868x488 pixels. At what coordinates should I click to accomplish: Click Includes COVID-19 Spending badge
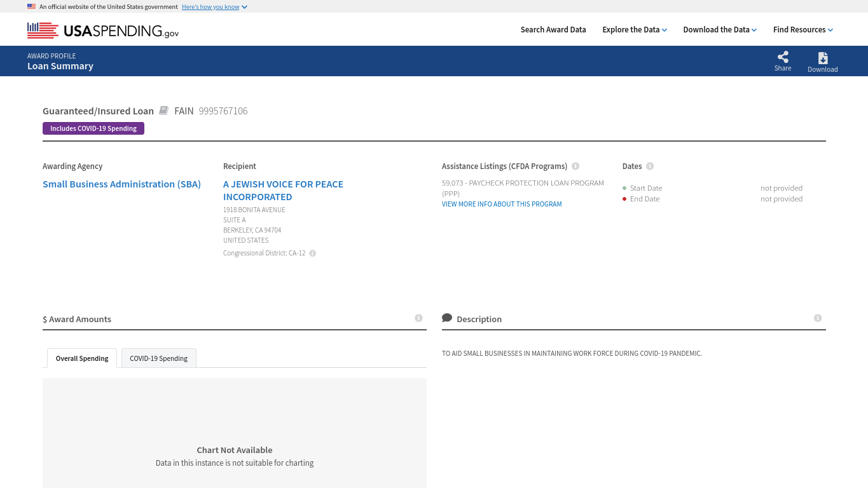93,128
